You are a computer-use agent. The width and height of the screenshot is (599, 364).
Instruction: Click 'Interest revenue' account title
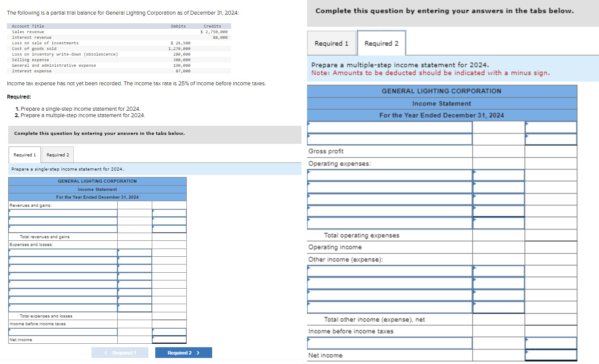(x=31, y=37)
